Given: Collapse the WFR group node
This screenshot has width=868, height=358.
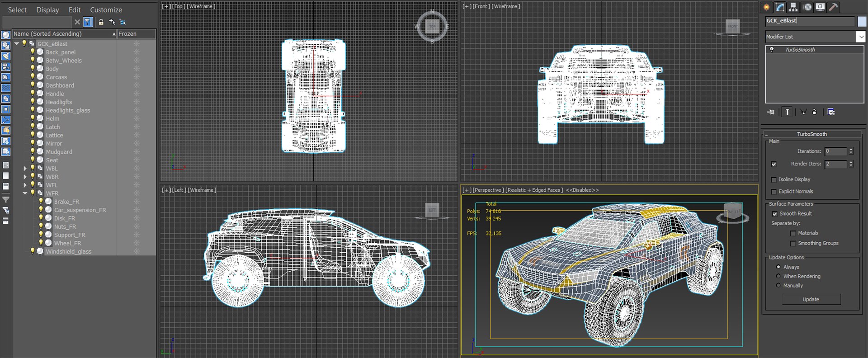Looking at the screenshot, I should pos(25,193).
